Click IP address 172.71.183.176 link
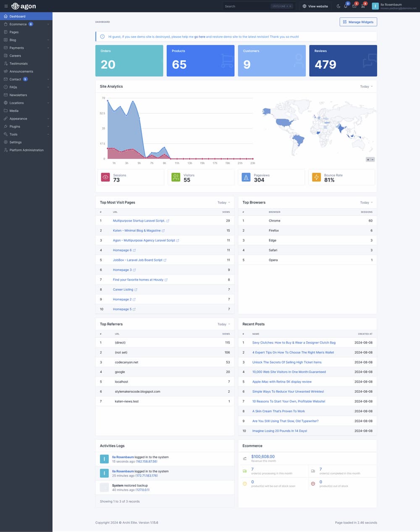Screen dimensions: 420x532 (x=147, y=475)
